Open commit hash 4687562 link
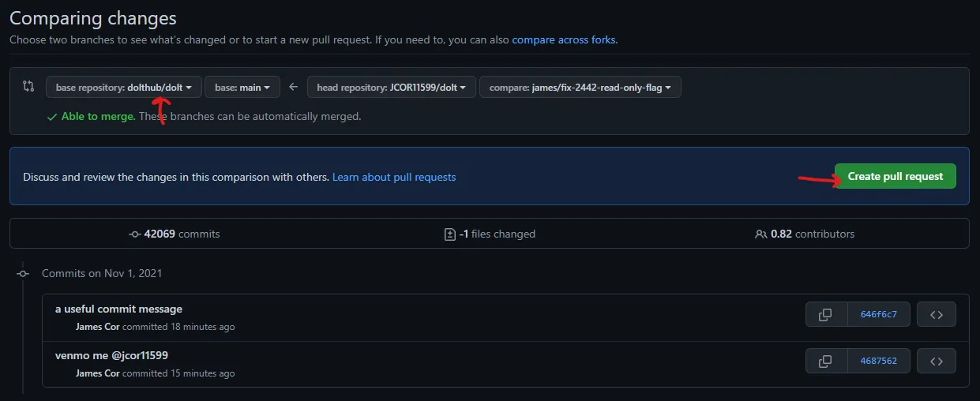Viewport: 980px width, 401px height. coord(878,361)
